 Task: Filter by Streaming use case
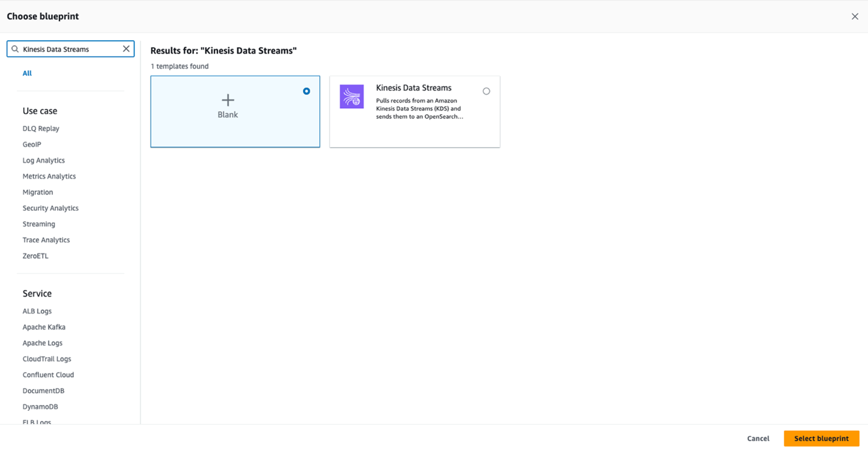coord(39,224)
